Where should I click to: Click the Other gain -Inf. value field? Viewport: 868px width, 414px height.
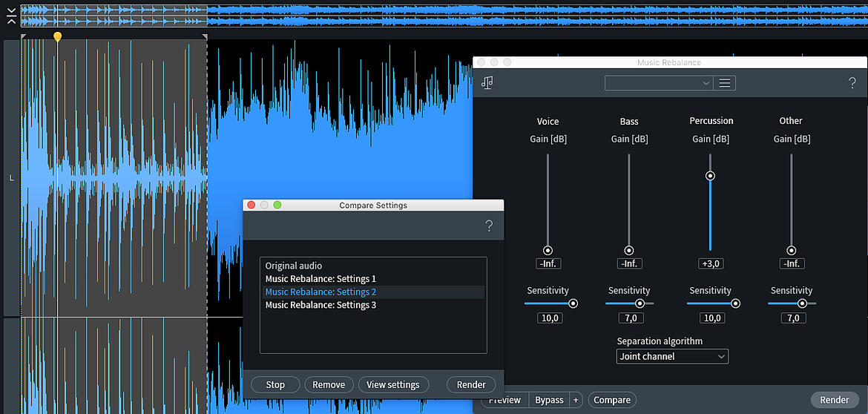[x=792, y=264]
